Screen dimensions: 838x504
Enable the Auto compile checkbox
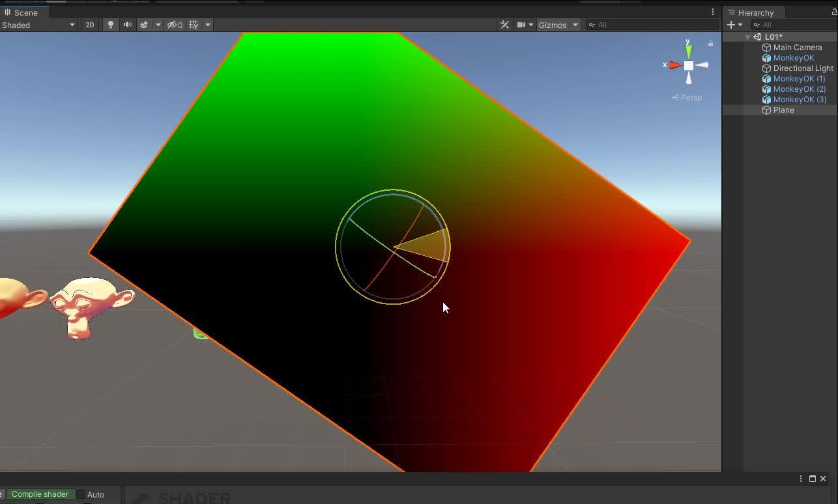[x=80, y=494]
